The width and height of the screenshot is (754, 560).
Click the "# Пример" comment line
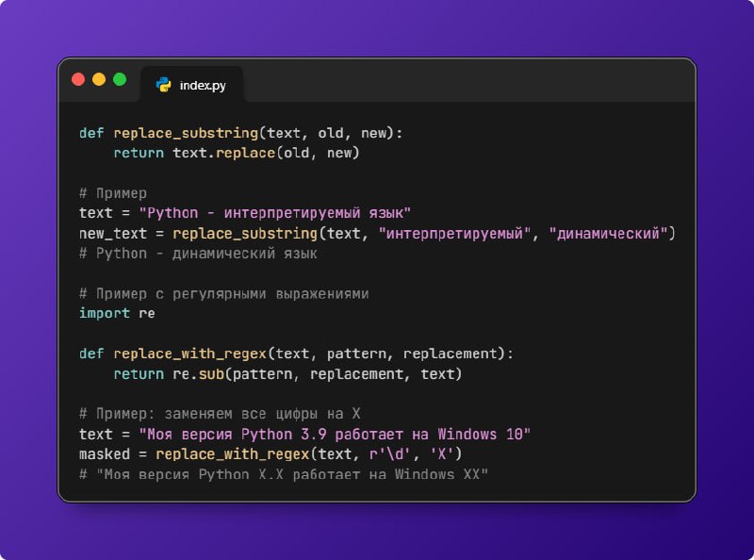point(113,193)
